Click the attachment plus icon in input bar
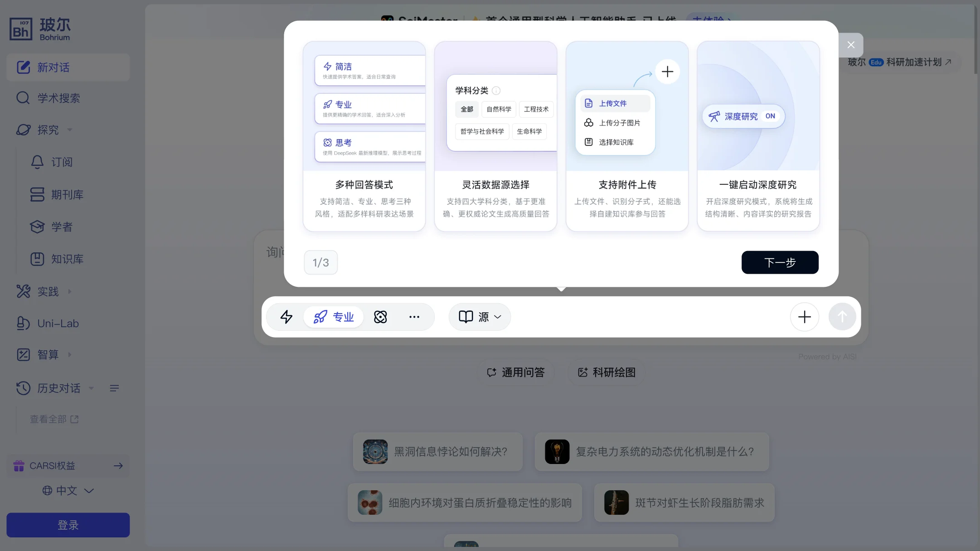The width and height of the screenshot is (980, 551). [804, 317]
